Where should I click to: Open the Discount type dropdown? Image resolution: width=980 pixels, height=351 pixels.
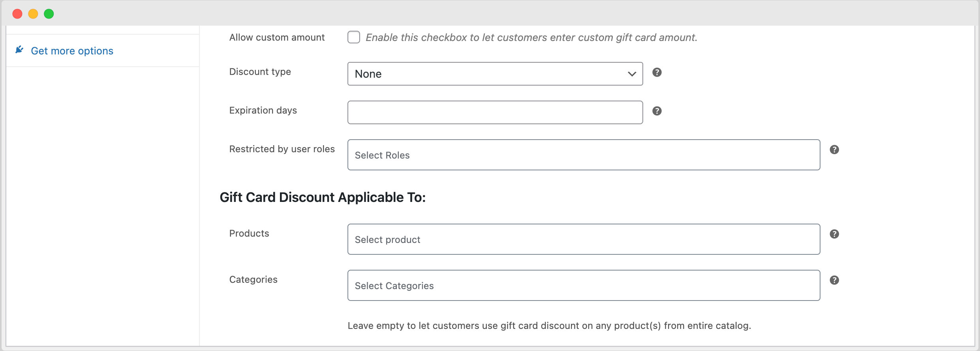[494, 74]
